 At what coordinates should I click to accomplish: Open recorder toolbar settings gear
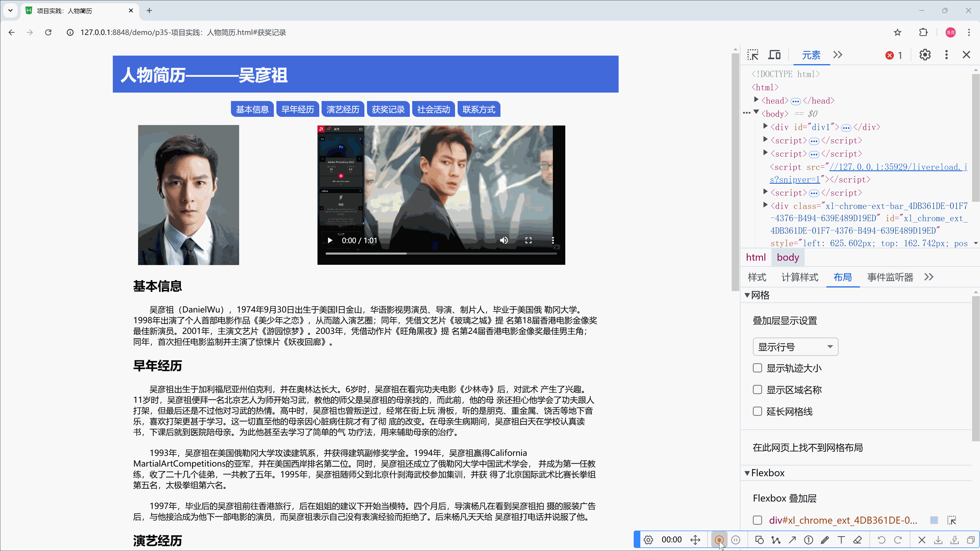649,540
